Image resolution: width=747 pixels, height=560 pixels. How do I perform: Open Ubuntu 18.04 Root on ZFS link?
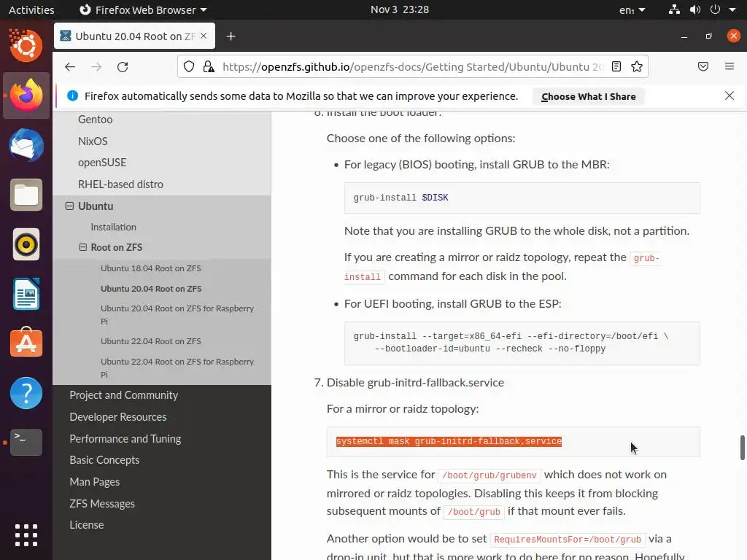click(150, 268)
